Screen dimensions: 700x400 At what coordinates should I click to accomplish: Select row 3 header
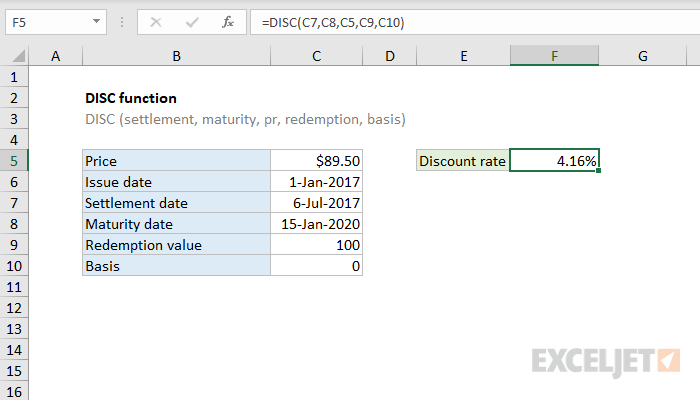click(x=14, y=119)
